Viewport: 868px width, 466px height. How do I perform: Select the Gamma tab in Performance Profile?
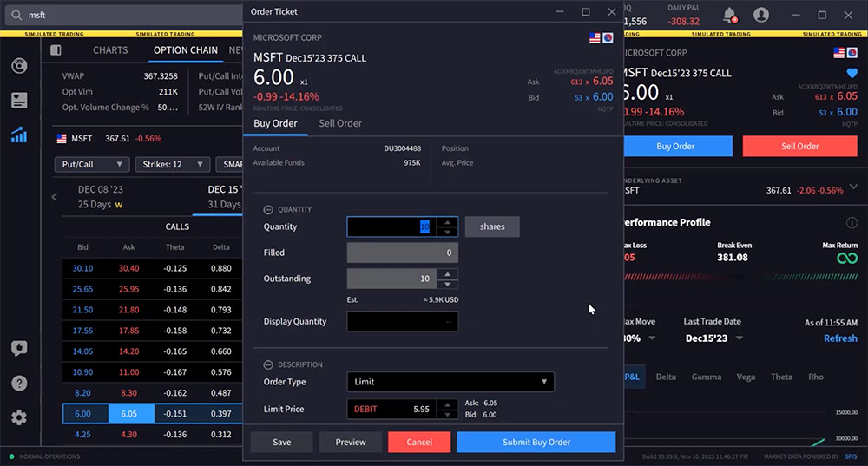707,377
